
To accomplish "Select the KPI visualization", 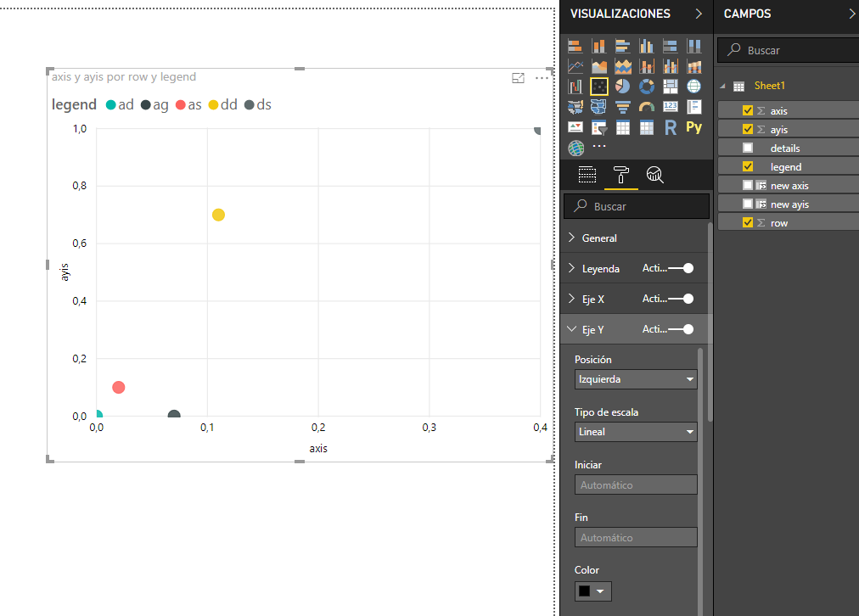I will [575, 127].
